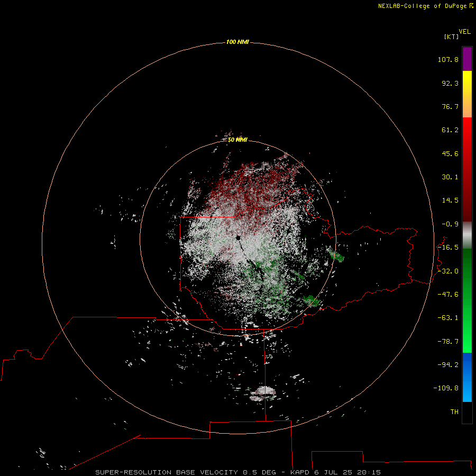This screenshot has height=476, width=476.
Task: Click the 50 NMI range ring label
Action: point(237,140)
